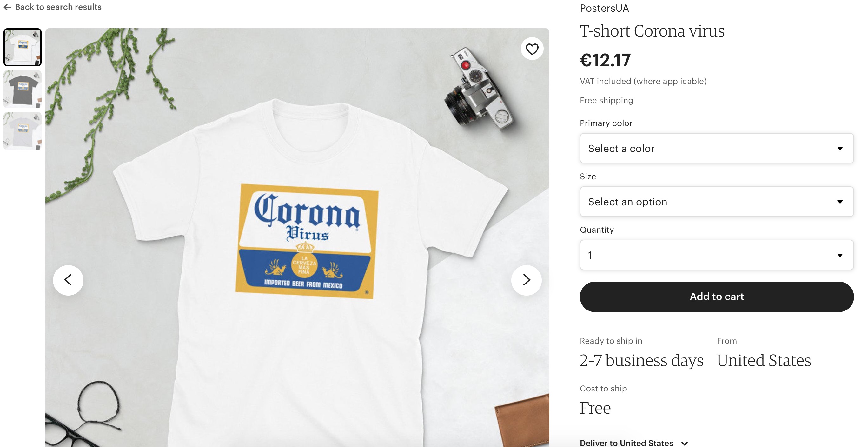The image size is (868, 447).
Task: Show the previous product photo
Action: click(x=68, y=280)
